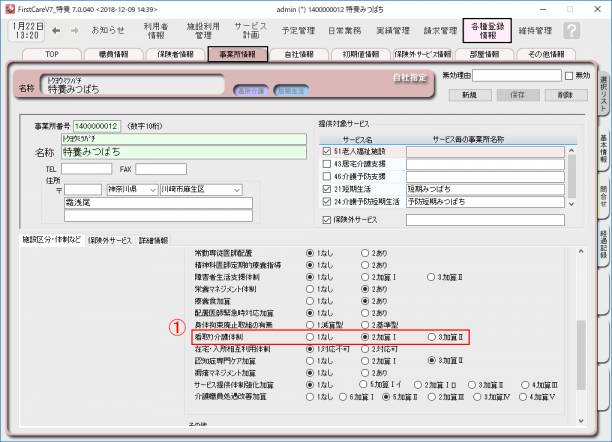Check the 43:居宅介護支援 service checkbox
The height and width of the screenshot is (442, 612).
[327, 163]
